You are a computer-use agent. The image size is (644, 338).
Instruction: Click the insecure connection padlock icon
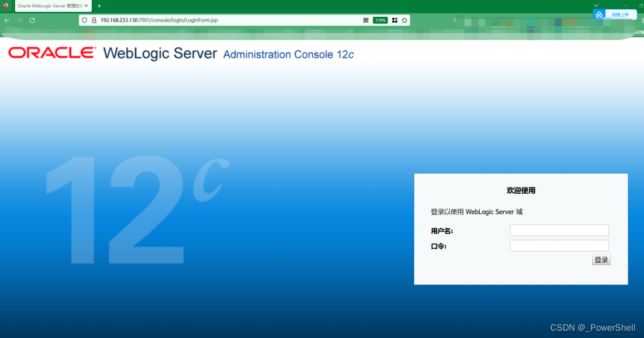[94, 20]
